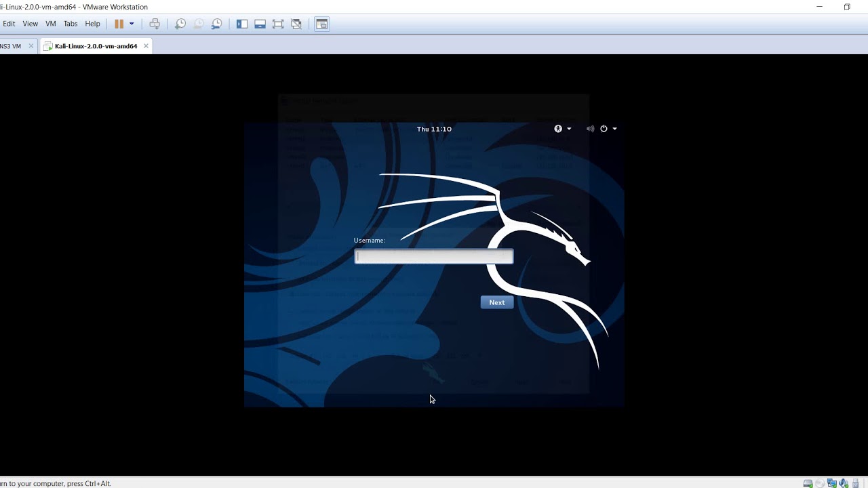Toggle the thumbnail bar icon in toolbar
The height and width of the screenshot is (488, 868).
(x=260, y=24)
